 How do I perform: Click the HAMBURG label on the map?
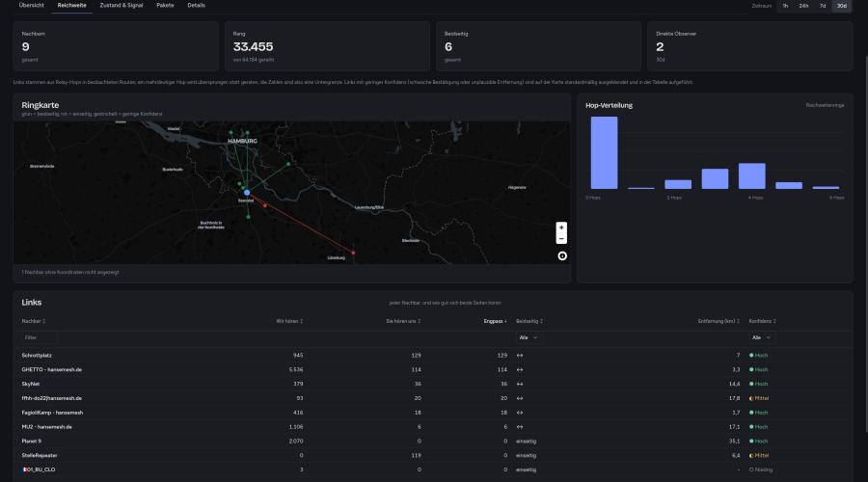pos(242,141)
